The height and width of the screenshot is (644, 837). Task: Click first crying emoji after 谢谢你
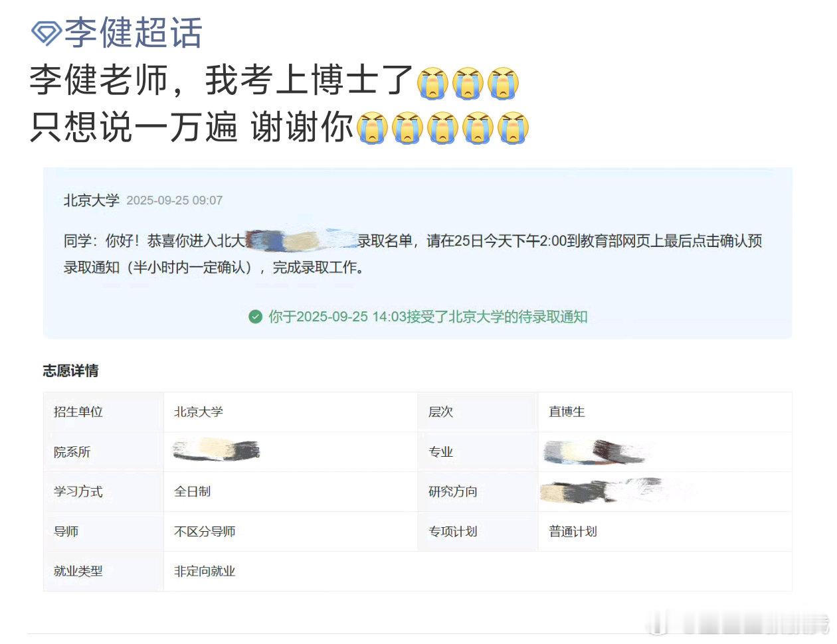[372, 128]
